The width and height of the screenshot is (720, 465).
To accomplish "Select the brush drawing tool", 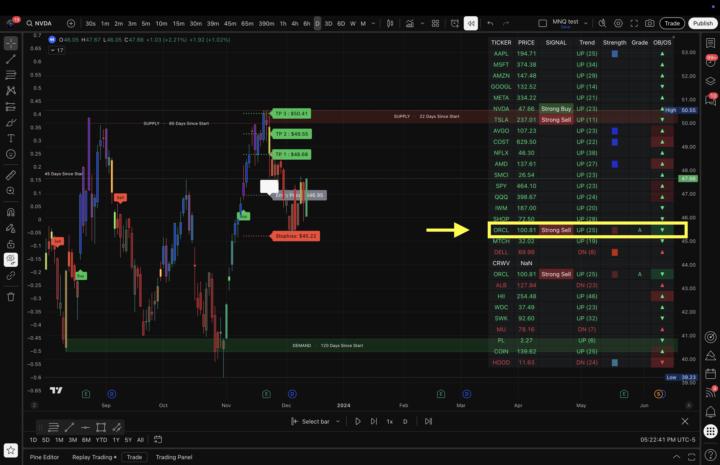I will 11,123.
